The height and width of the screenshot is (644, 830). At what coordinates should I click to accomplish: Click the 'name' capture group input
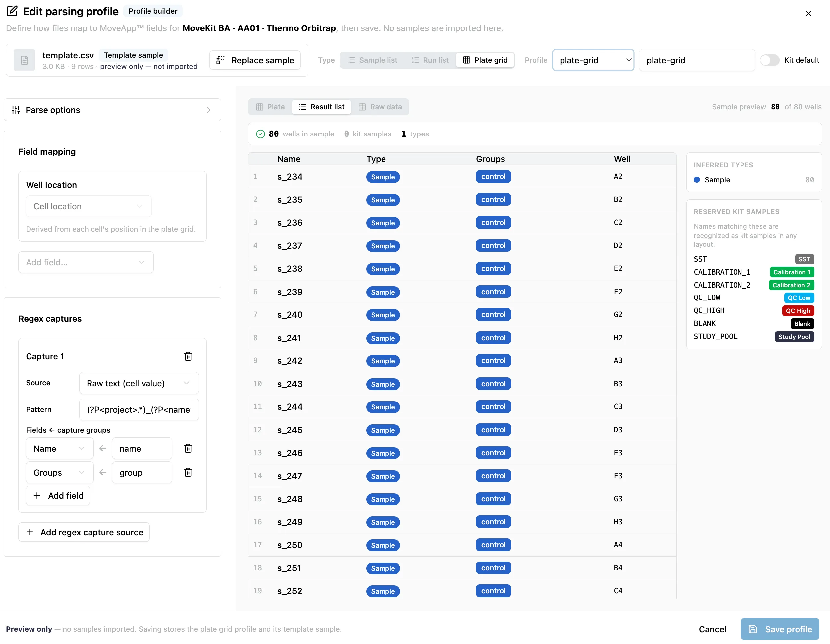click(142, 449)
